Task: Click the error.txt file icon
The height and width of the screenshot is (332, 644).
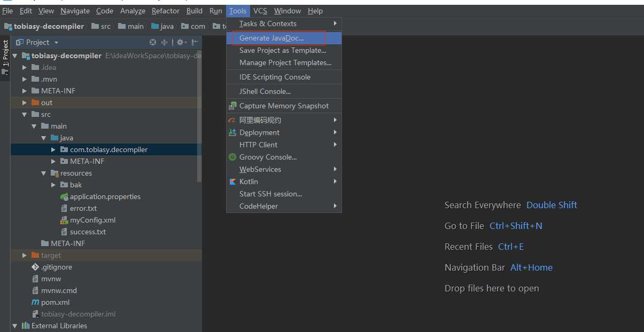Action: click(64, 208)
